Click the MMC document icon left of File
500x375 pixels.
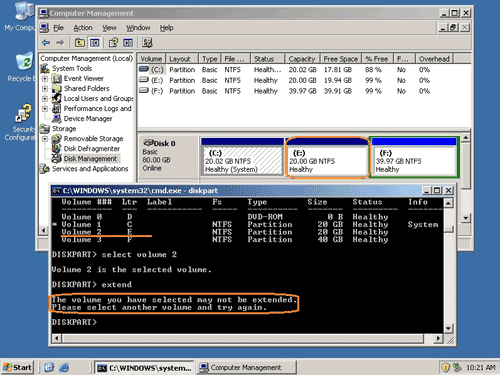(x=44, y=28)
